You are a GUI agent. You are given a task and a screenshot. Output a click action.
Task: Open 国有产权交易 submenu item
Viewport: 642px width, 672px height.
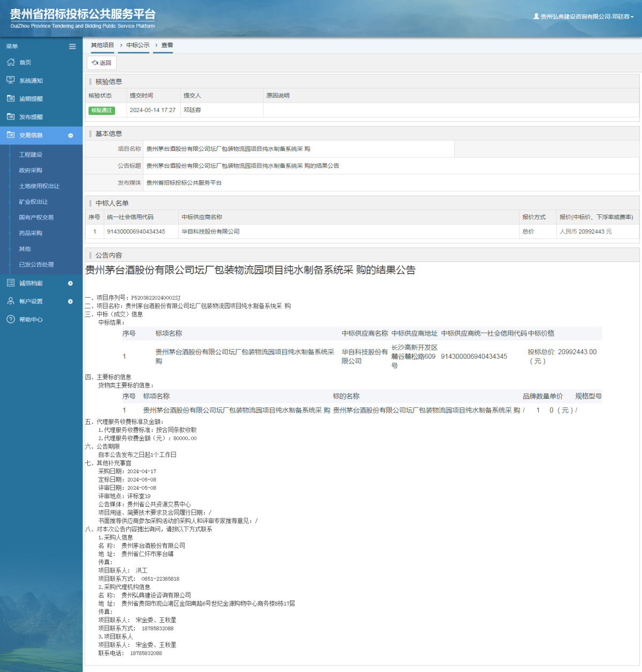36,217
